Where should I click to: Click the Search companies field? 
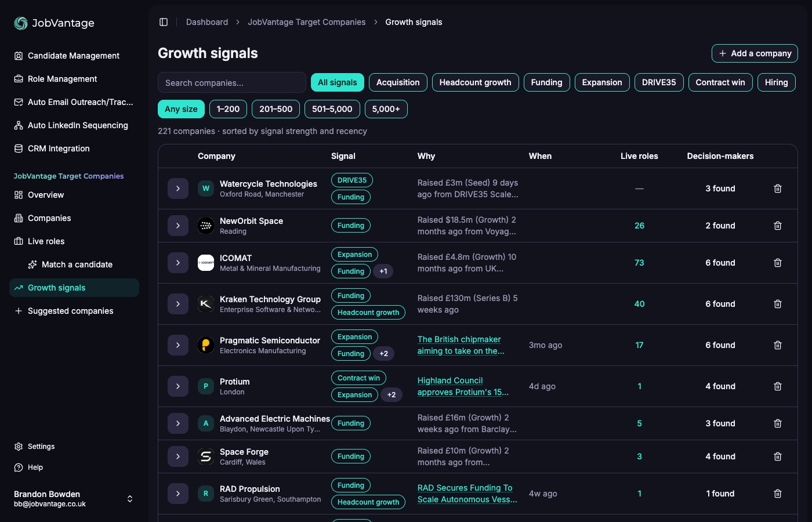(232, 82)
